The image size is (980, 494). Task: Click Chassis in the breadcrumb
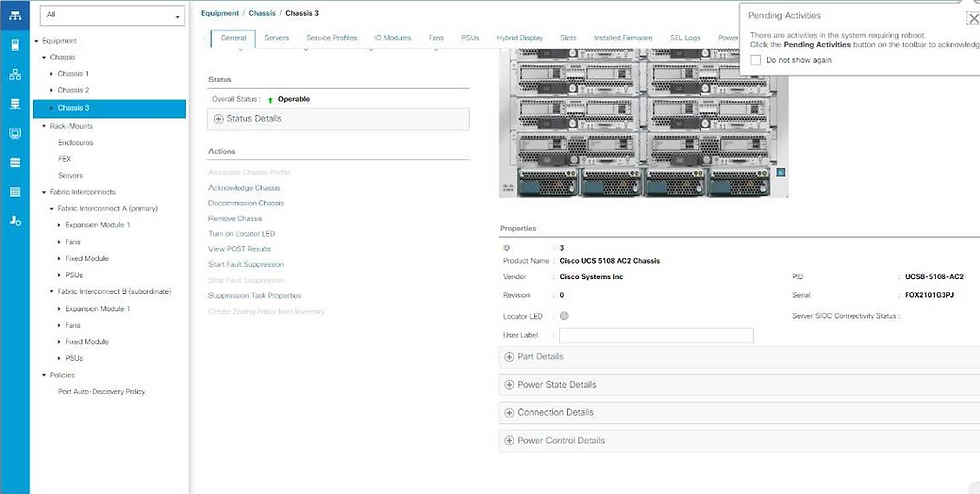pos(262,13)
